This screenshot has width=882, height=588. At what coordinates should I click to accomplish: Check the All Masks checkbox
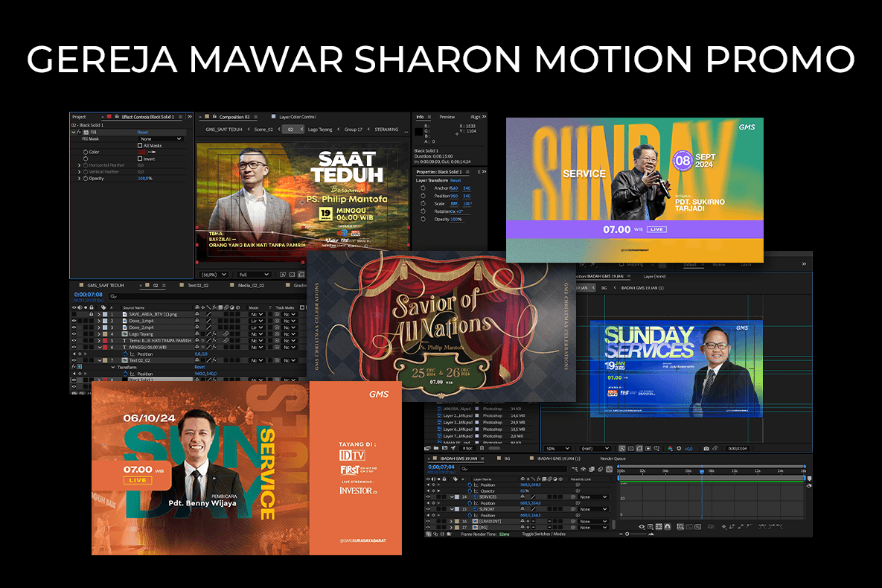click(x=140, y=145)
